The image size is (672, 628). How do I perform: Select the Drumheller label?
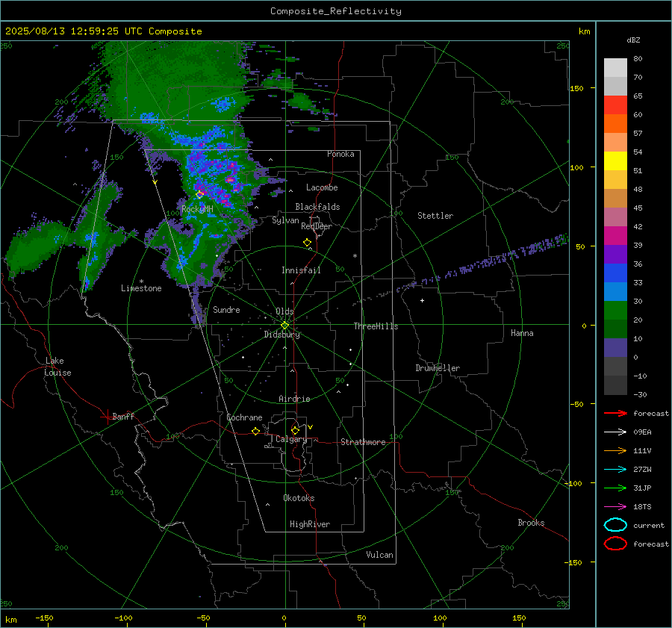click(x=438, y=368)
